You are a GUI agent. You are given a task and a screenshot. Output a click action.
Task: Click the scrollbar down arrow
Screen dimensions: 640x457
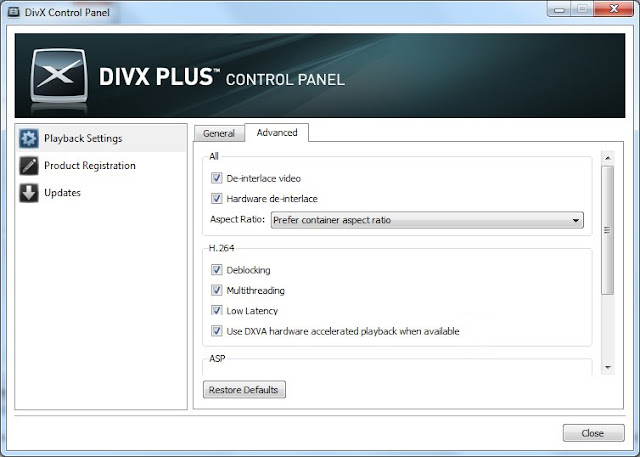608,368
